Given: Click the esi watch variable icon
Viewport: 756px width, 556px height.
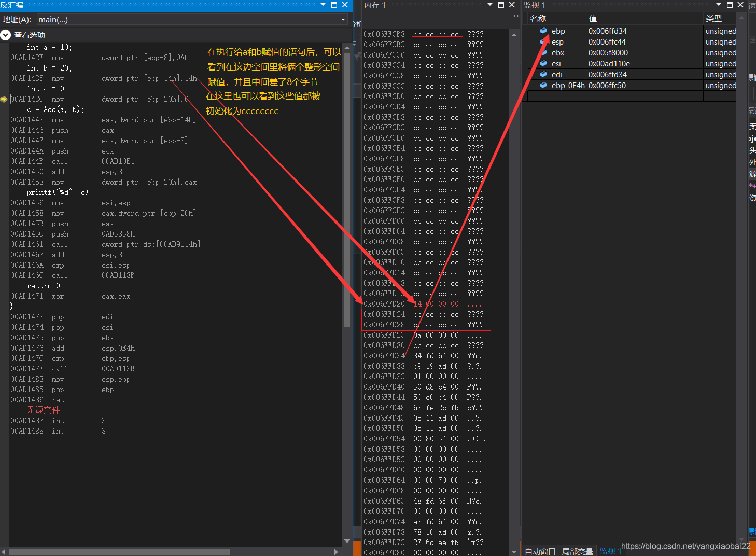Looking at the screenshot, I should point(543,63).
